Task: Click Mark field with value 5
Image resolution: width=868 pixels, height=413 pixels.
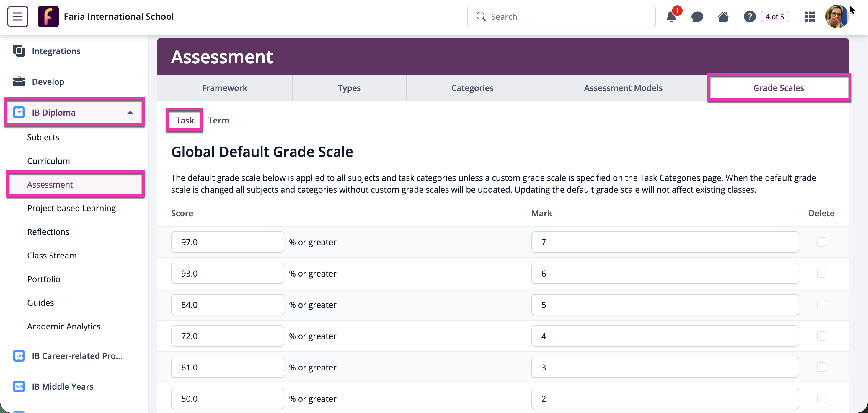Action: click(x=665, y=305)
